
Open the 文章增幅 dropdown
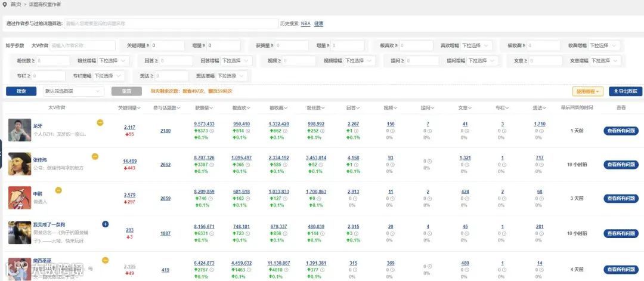pyautogui.click(x=605, y=61)
